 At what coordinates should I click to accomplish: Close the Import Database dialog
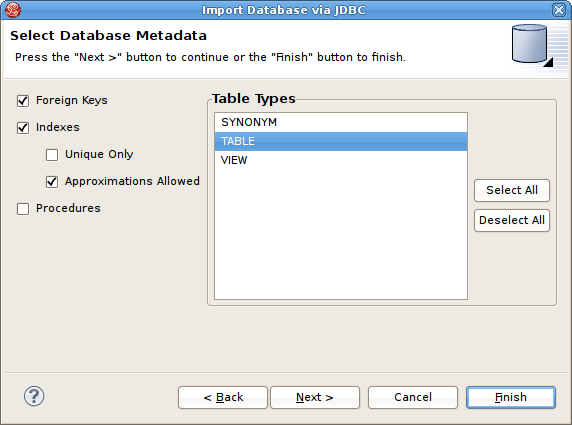(559, 10)
